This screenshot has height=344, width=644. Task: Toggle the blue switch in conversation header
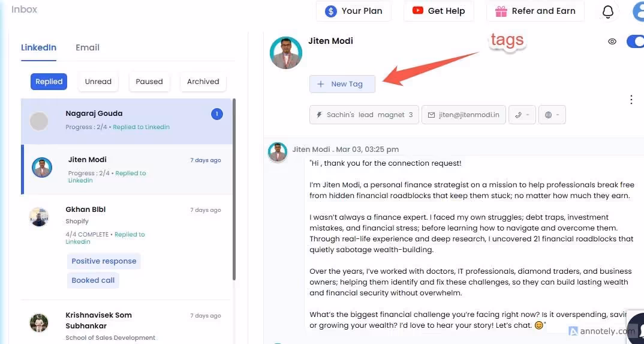[636, 41]
